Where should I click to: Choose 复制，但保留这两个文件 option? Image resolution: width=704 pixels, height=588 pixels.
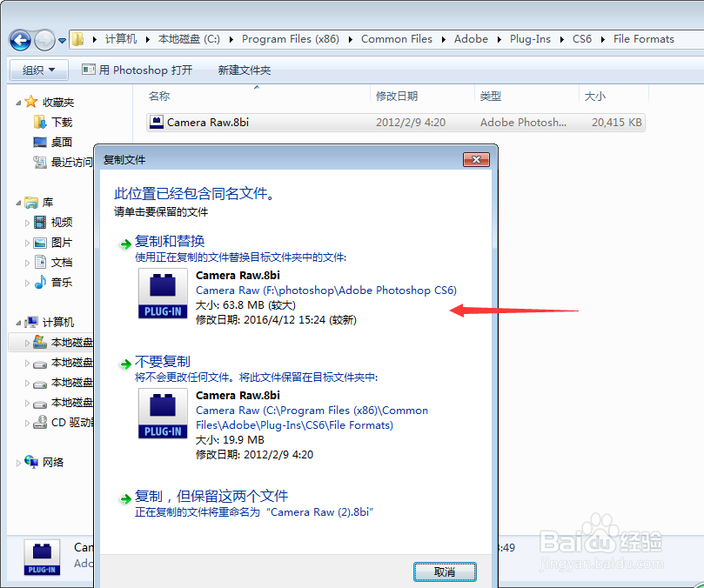tap(211, 496)
